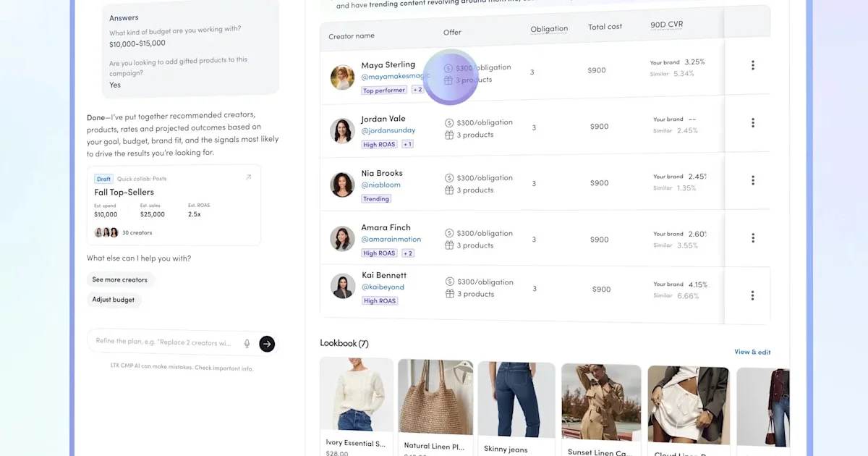Click the gift icon in Nia Brooks's row
This screenshot has height=456, width=868.
448,190
